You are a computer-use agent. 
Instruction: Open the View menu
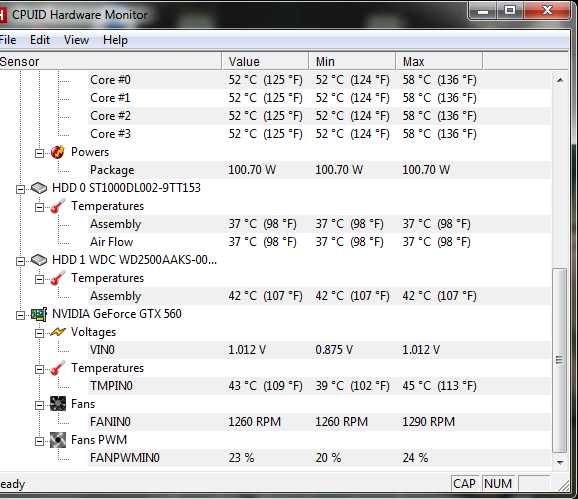[x=76, y=40]
